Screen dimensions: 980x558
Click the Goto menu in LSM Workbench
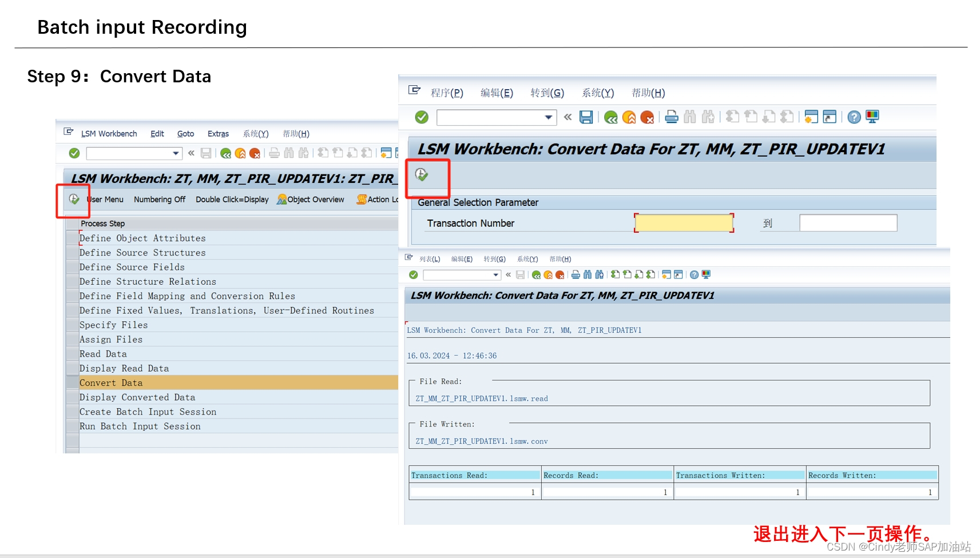pos(185,133)
